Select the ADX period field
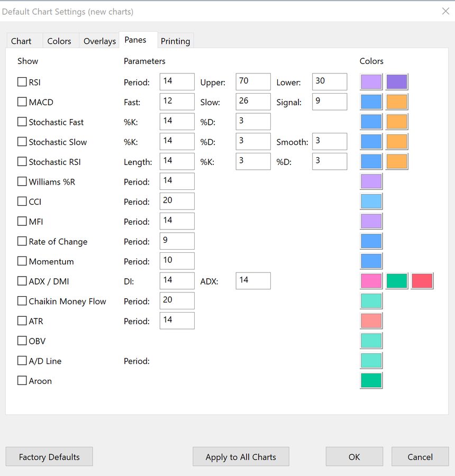455x476 pixels. [253, 281]
